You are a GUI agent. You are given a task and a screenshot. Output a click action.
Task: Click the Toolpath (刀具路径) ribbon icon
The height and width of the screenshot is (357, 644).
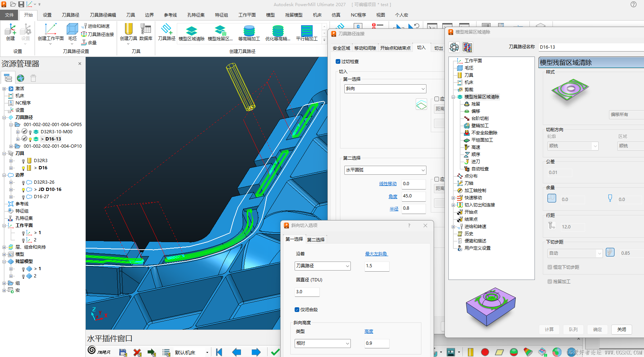pyautogui.click(x=166, y=32)
